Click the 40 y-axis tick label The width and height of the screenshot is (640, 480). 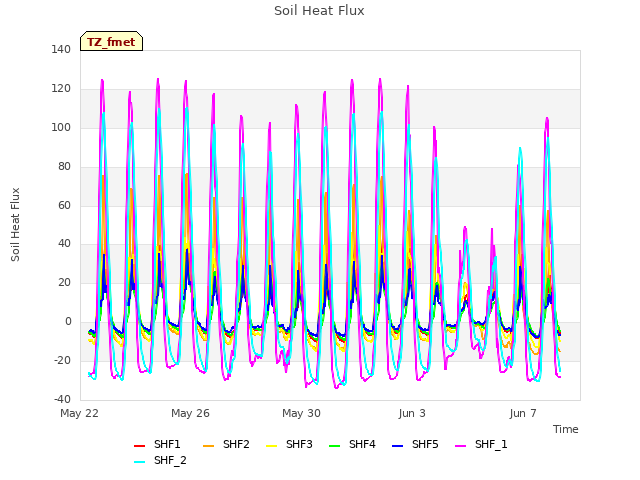[x=64, y=244]
